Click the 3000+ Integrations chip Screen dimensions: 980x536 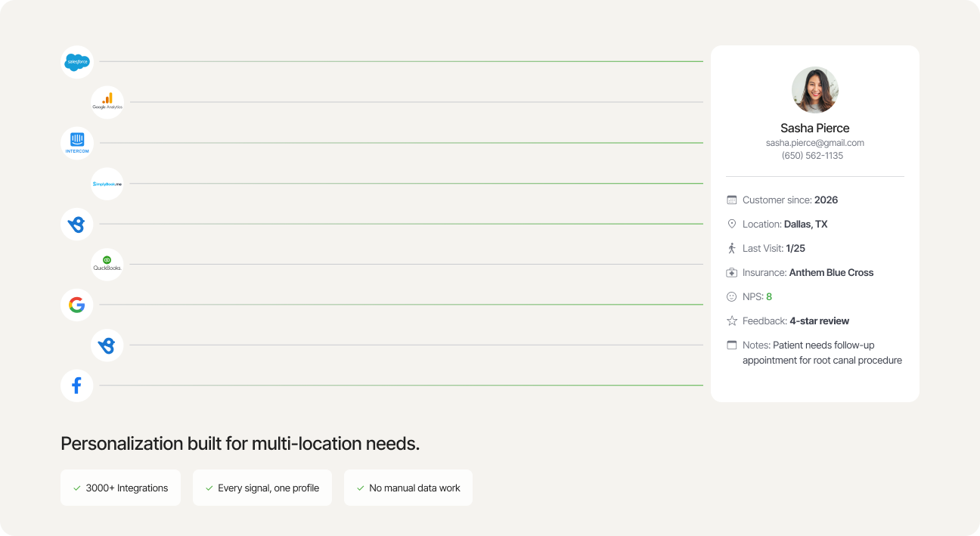point(120,488)
